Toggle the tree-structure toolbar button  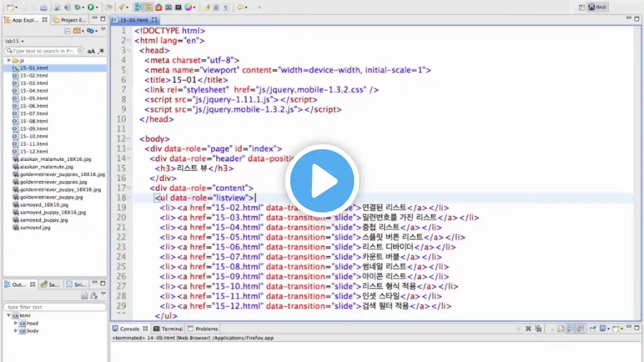click(x=148, y=8)
